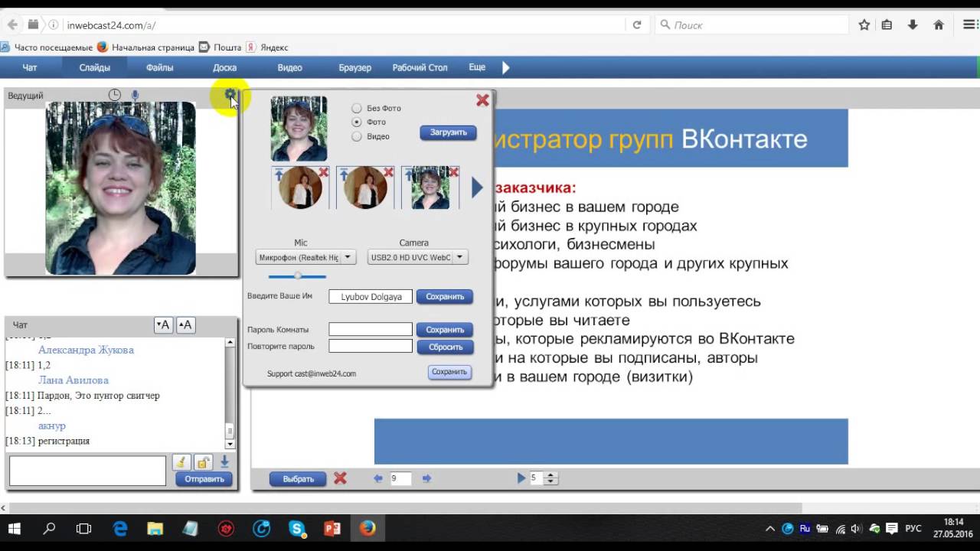980x551 pixels.
Task: Switch to the 'Файлы' tab
Action: [x=160, y=67]
